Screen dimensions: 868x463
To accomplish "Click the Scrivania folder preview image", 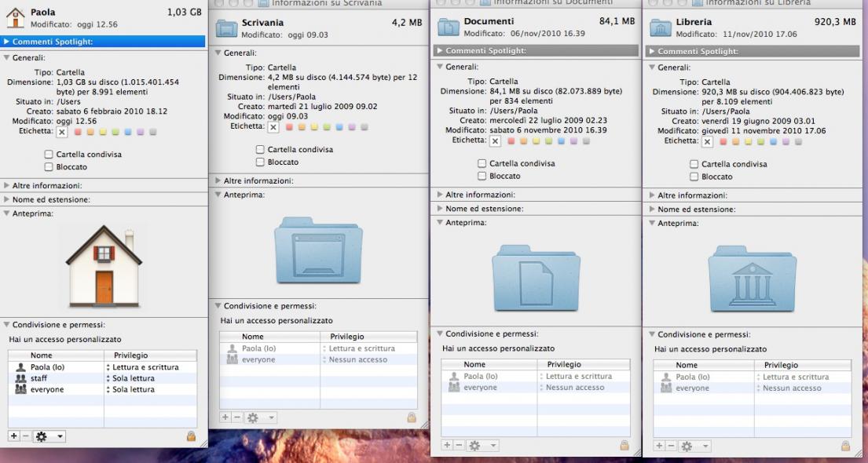I will [x=318, y=250].
